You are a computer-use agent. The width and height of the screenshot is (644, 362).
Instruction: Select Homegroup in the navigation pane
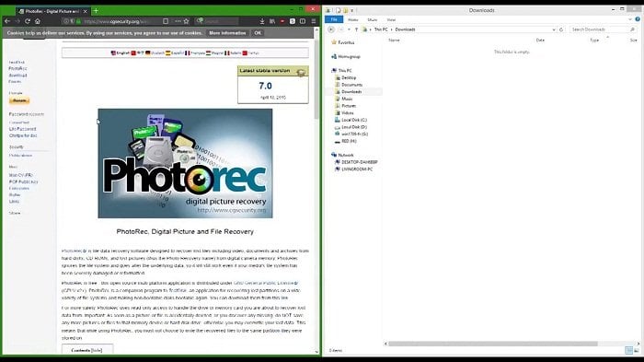pos(346,57)
